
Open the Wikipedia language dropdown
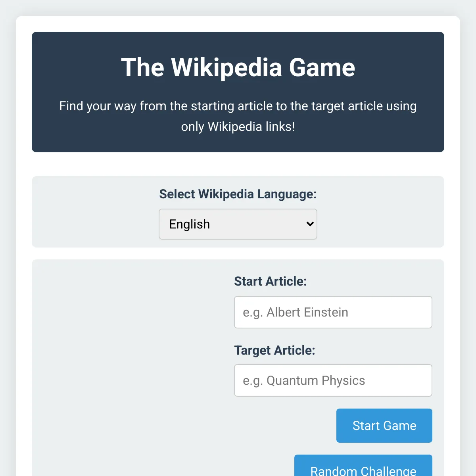238,224
